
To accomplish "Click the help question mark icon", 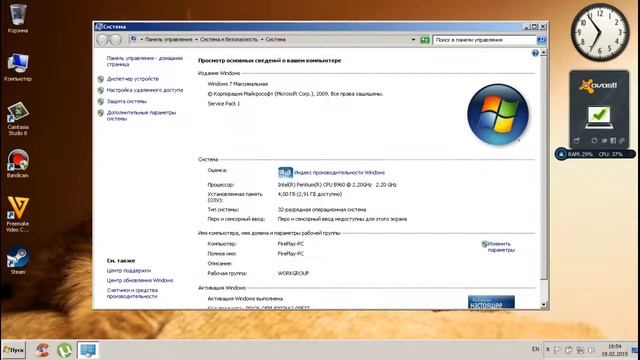I will pyautogui.click(x=535, y=53).
